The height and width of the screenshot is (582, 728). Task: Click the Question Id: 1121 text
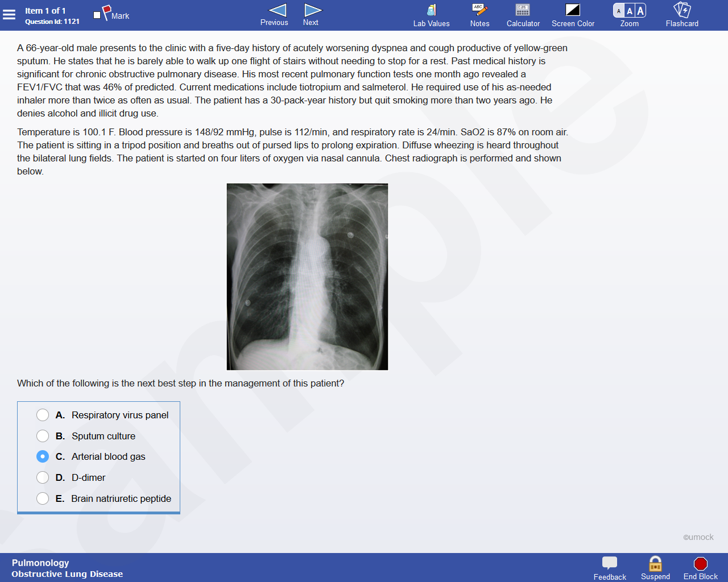click(x=52, y=22)
